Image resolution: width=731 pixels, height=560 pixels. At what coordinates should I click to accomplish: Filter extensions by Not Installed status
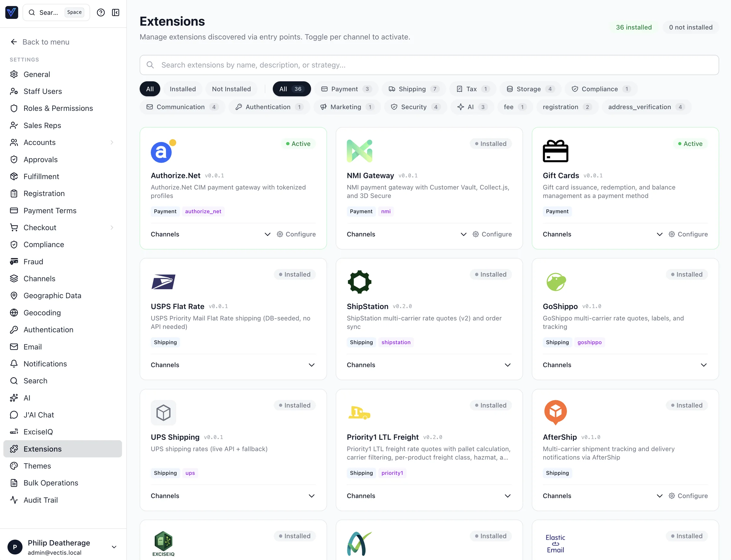231,89
